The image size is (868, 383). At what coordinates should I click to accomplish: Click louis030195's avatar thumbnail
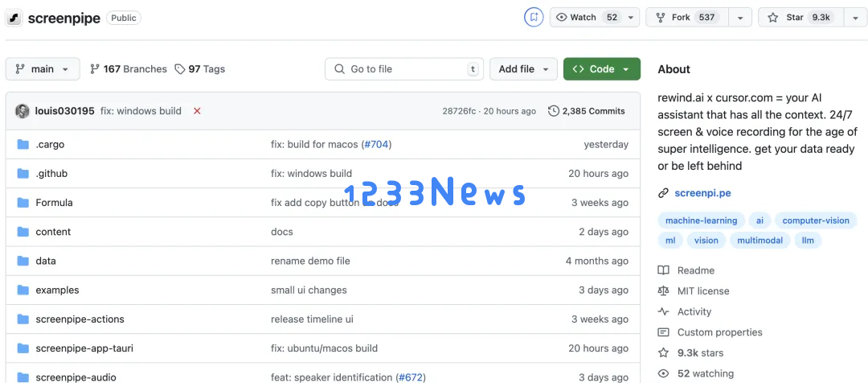pyautogui.click(x=23, y=111)
